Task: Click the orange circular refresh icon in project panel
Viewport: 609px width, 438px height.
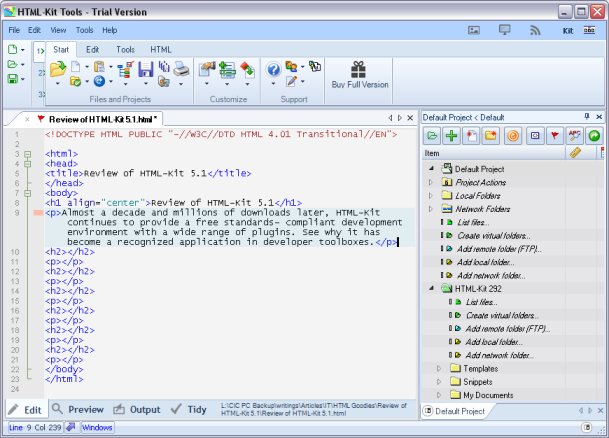Action: pos(513,136)
